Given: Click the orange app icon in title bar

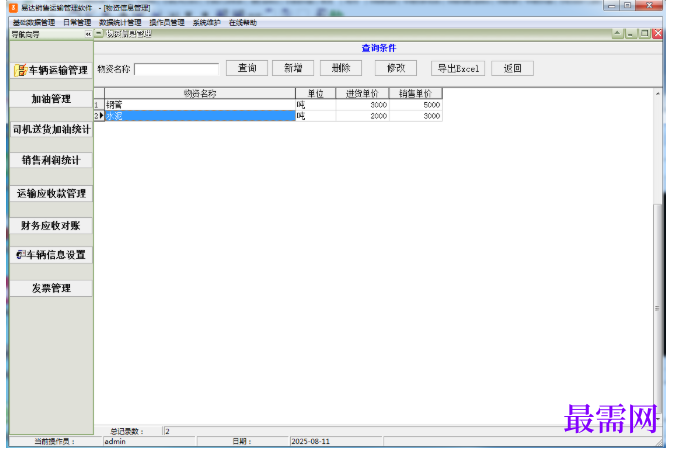Looking at the screenshot, I should (13, 8).
